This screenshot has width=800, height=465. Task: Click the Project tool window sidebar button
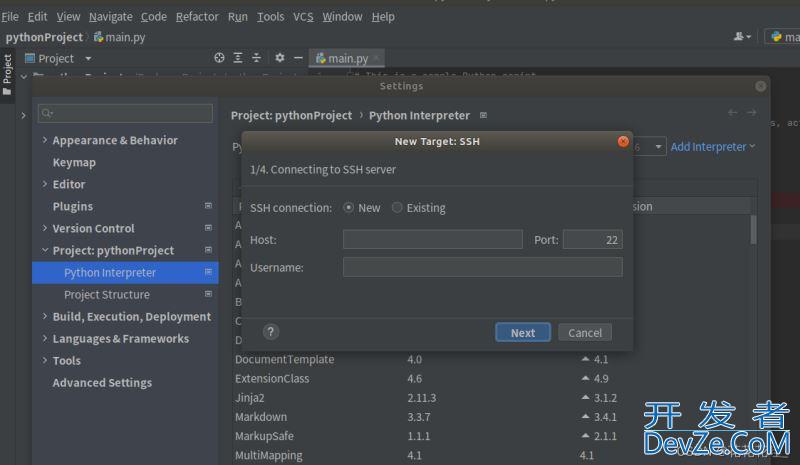pyautogui.click(x=7, y=75)
